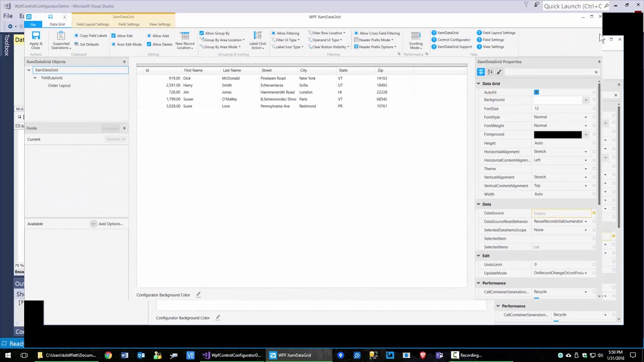644x362 pixels.
Task: Click the Apply & Close save icon
Action: [36, 36]
